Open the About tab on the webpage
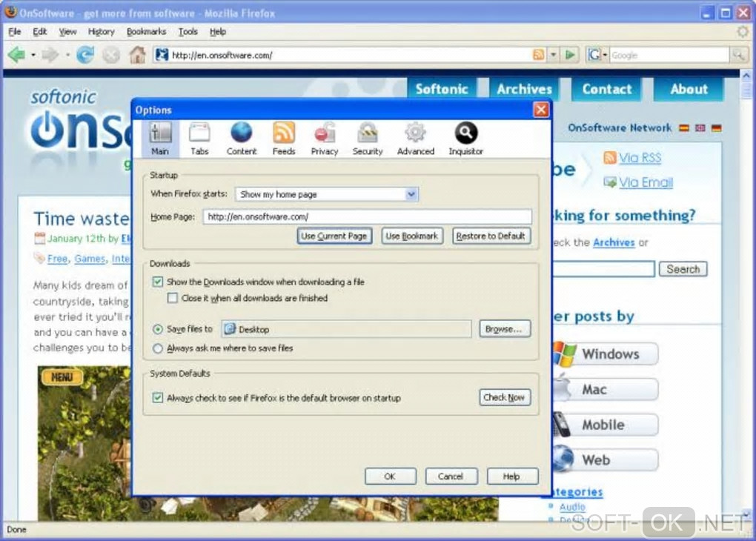Image resolution: width=756 pixels, height=541 pixels. 689,89
